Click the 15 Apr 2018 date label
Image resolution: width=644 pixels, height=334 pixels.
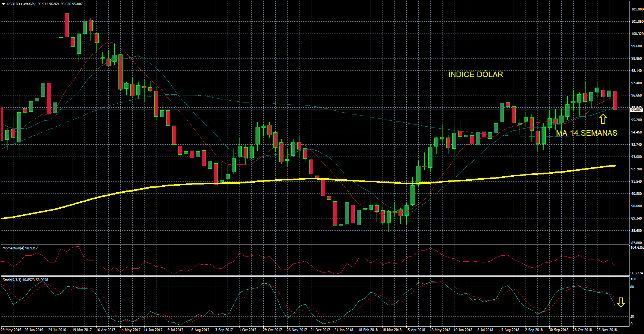415,330
